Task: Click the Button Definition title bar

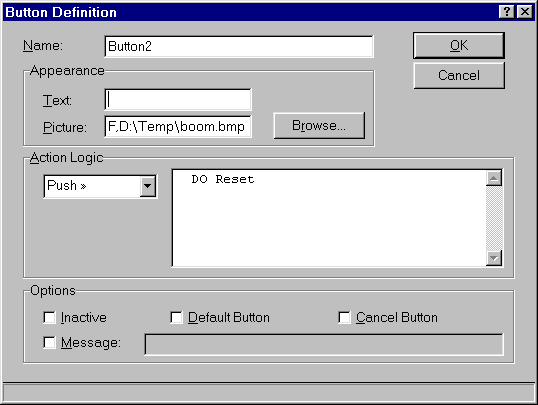Action: tap(250, 12)
